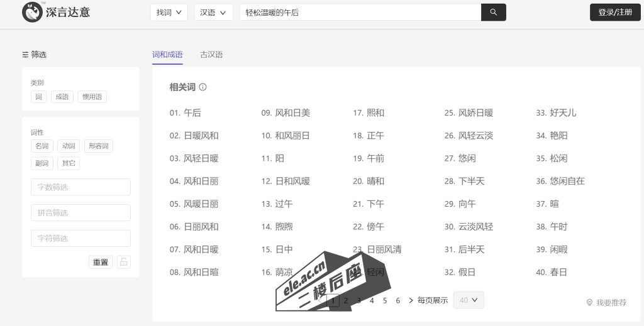Select the 词和成语 tab
Screen dimensions: 644x326
coord(167,55)
